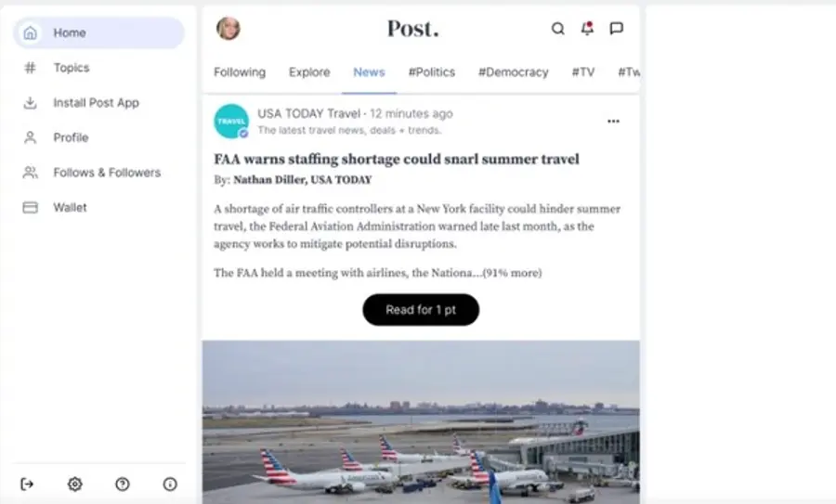Screen dimensions: 836x504
Task: Open Follows & Followers page
Action: tap(106, 173)
